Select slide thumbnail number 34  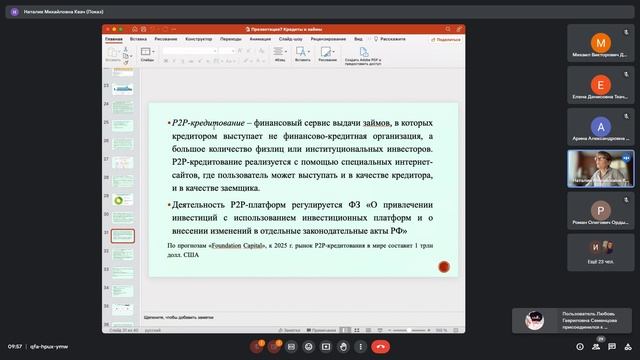click(x=123, y=291)
